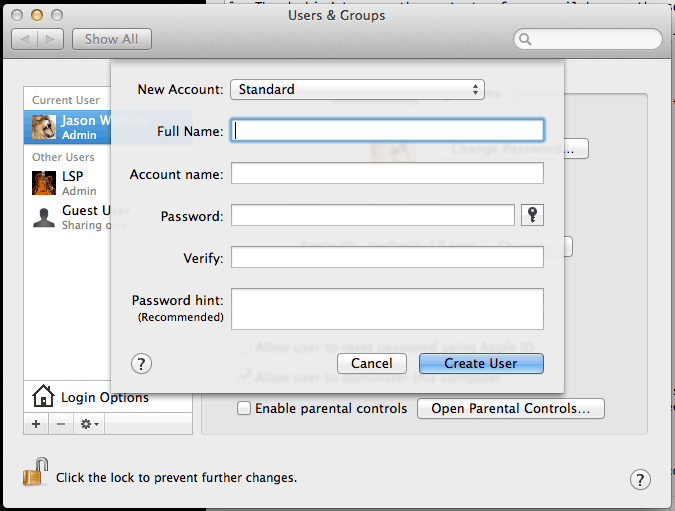Image resolution: width=675 pixels, height=511 pixels.
Task: Focus the search field in the toolbar
Action: (588, 39)
